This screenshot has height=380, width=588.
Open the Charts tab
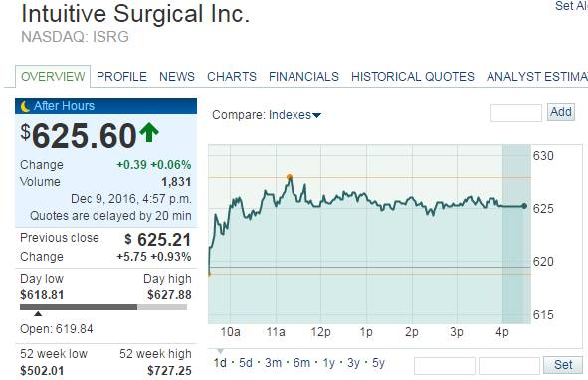pyautogui.click(x=232, y=77)
